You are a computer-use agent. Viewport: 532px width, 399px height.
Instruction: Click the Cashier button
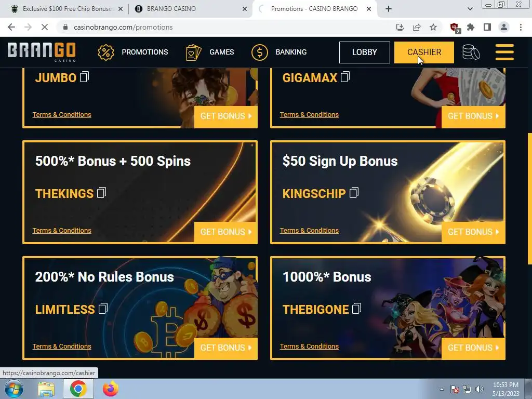coord(424,52)
